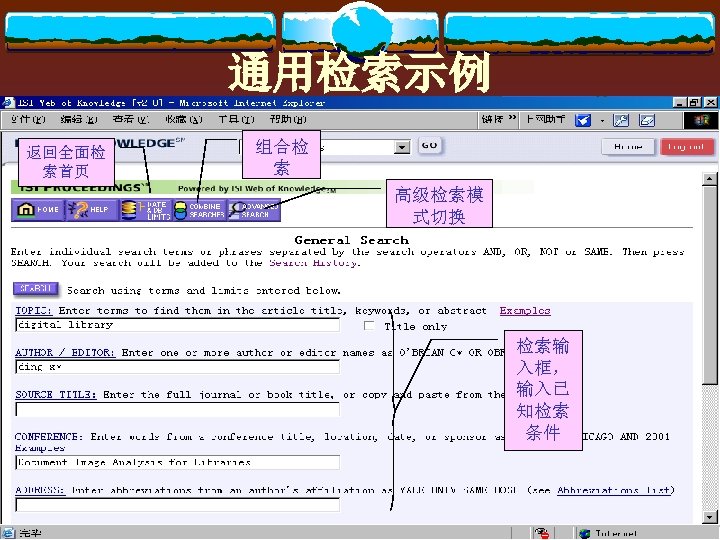Click the vertical scrollbar thumb
The width and height of the screenshot is (720, 540).
(x=709, y=285)
